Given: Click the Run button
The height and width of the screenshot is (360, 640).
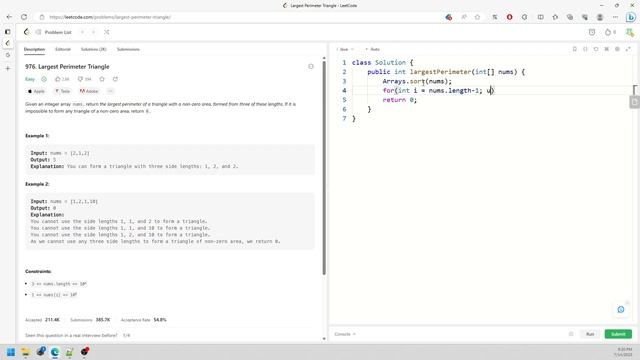Looking at the screenshot, I should pyautogui.click(x=590, y=334).
